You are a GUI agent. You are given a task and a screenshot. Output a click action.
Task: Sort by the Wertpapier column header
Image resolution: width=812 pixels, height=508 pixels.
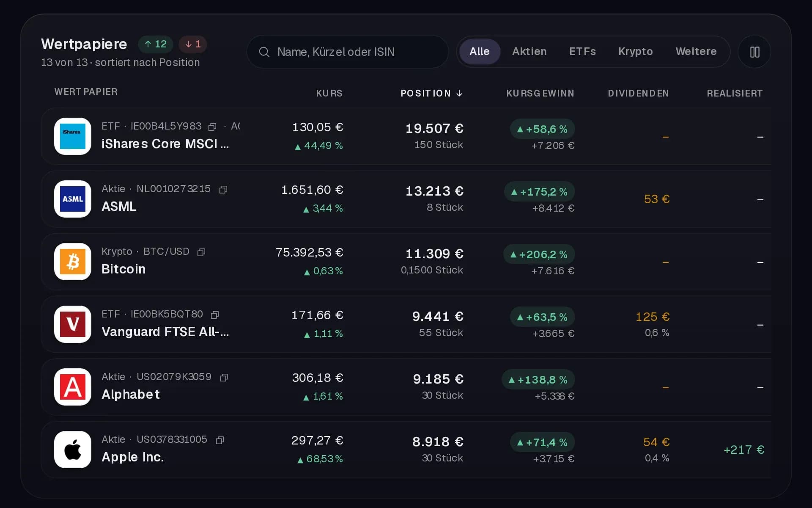[x=86, y=91]
